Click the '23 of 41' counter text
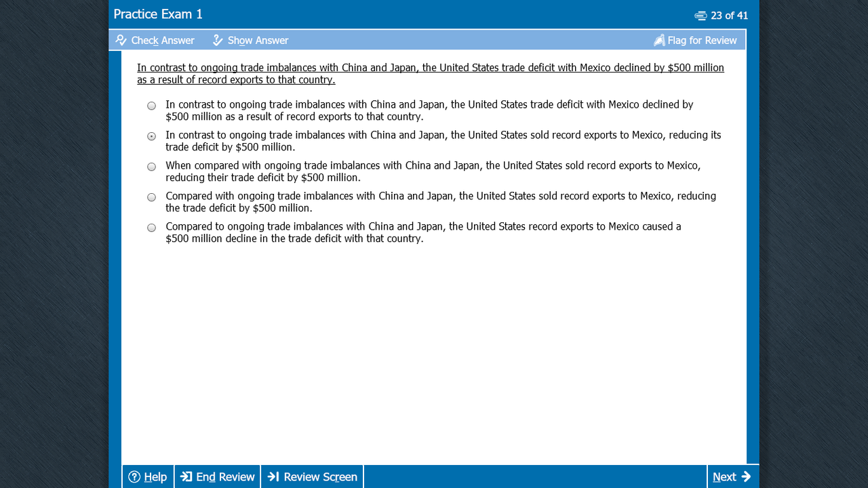Viewport: 868px width, 488px height. (729, 16)
